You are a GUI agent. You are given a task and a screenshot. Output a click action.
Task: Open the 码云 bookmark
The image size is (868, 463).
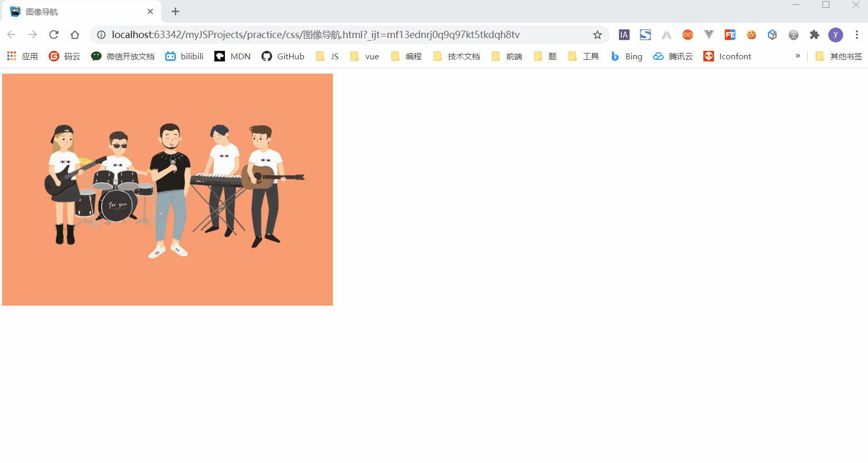click(65, 56)
